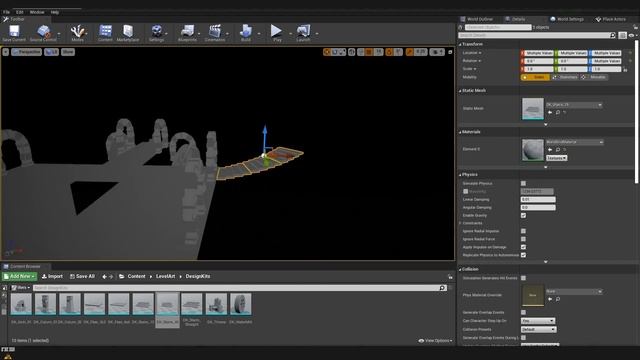Switch to the World Outliner tab
Image resolution: width=640 pixels, height=360 pixels.
[477, 19]
